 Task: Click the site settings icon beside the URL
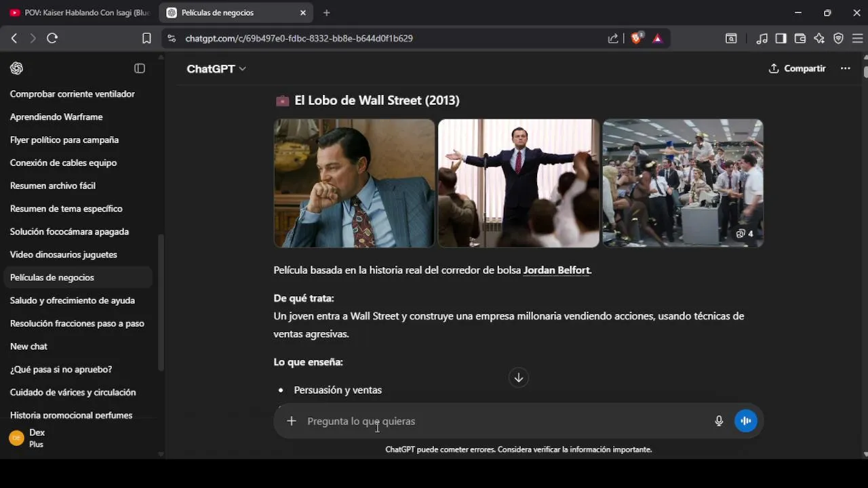[x=172, y=39]
